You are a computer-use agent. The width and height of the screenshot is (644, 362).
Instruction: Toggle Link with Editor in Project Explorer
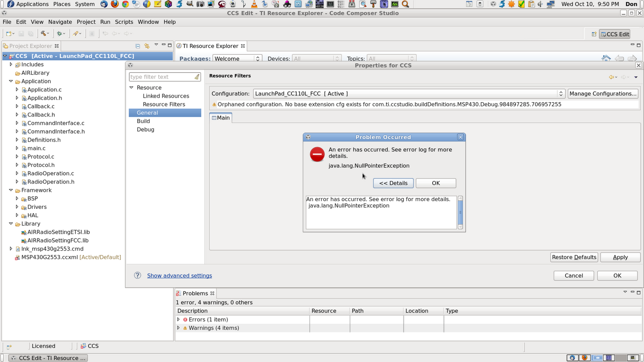point(147,46)
